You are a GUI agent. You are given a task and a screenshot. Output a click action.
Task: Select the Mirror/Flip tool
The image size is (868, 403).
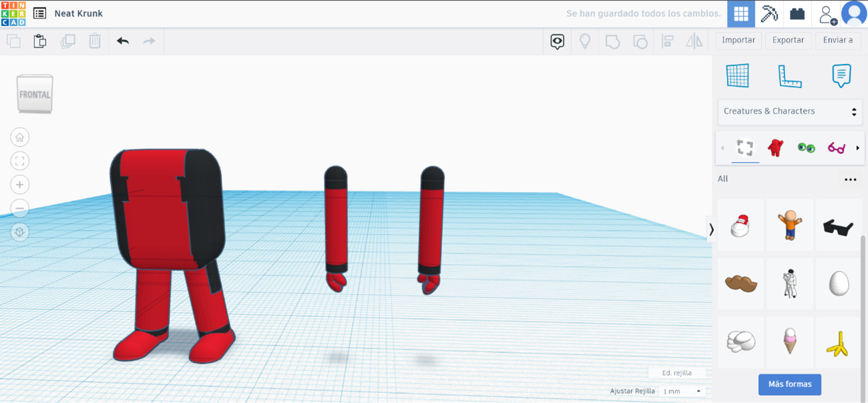coord(694,41)
